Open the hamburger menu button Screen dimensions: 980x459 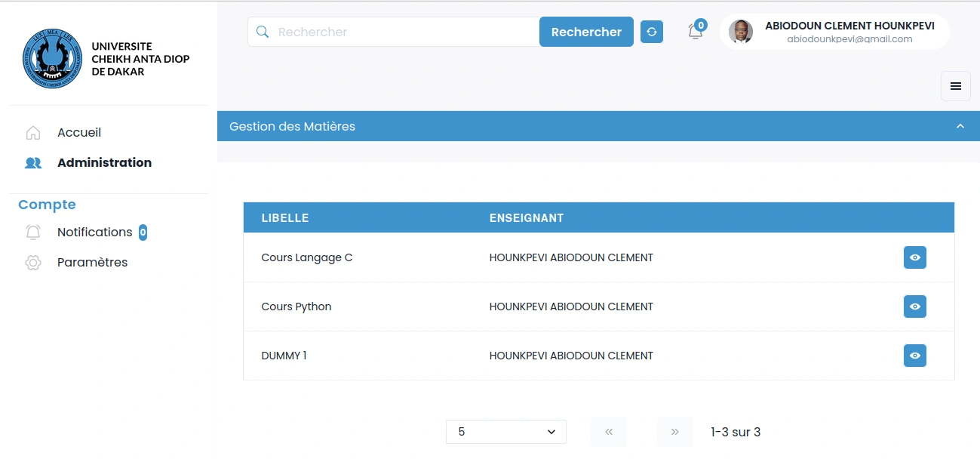(x=956, y=86)
